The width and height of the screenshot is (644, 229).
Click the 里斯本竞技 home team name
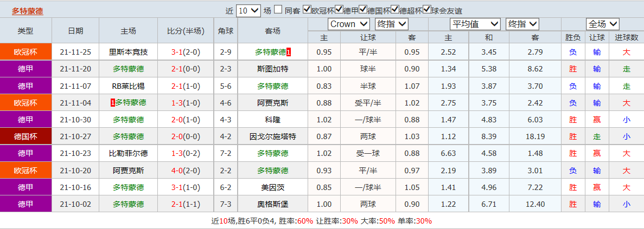click(128, 52)
